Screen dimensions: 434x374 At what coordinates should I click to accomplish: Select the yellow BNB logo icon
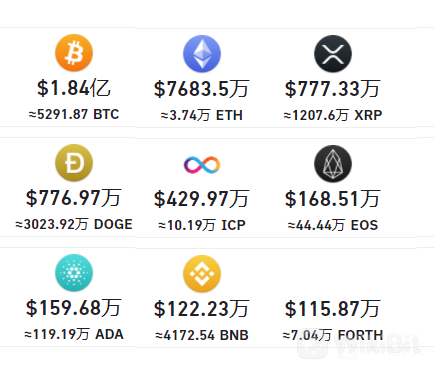click(x=202, y=274)
